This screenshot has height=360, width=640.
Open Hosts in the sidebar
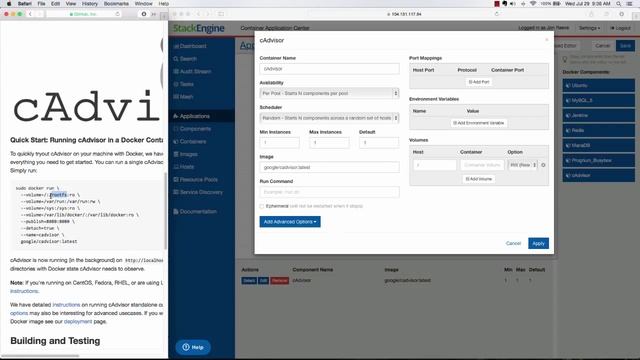pyautogui.click(x=184, y=167)
